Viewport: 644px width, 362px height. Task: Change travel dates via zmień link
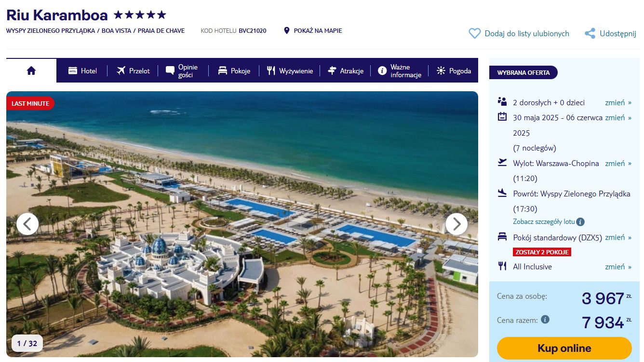(x=618, y=117)
